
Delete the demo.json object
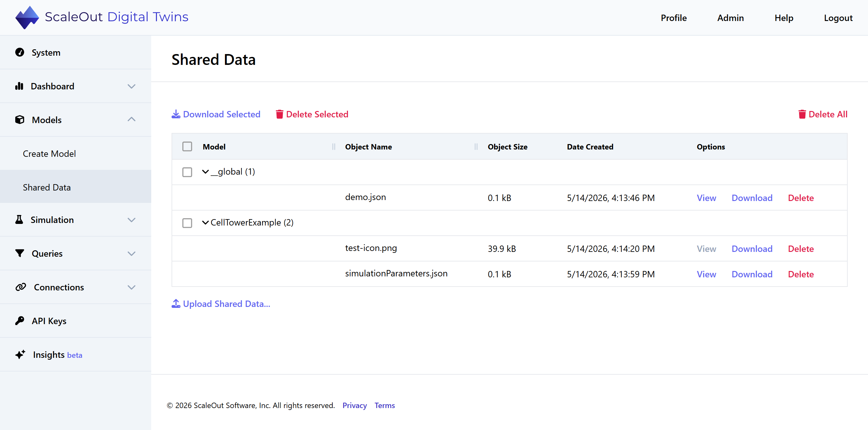(801, 198)
